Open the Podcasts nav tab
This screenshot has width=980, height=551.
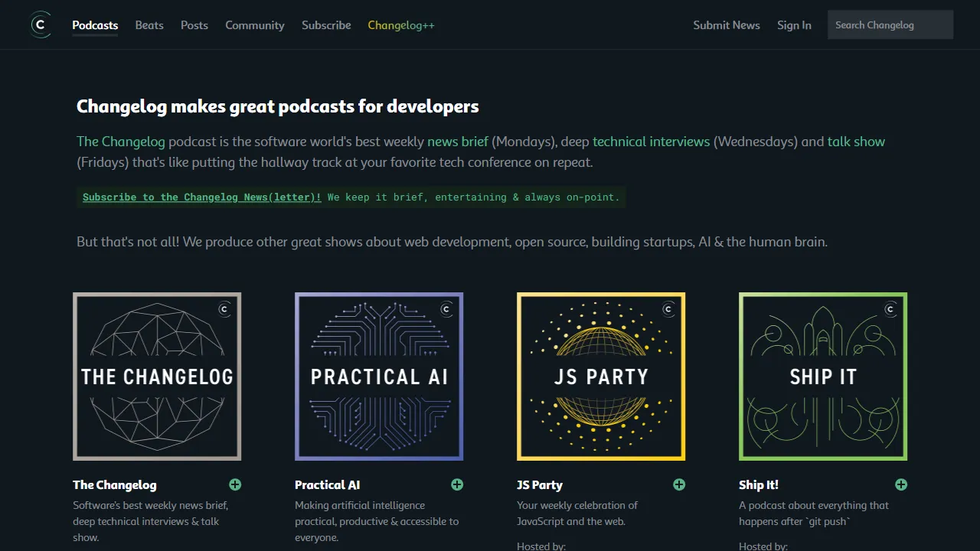pyautogui.click(x=95, y=25)
